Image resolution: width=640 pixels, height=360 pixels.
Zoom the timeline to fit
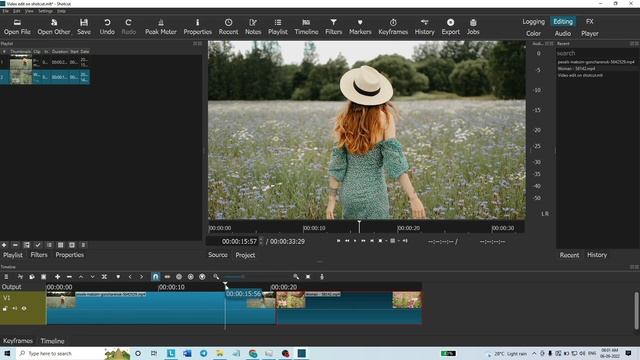tap(308, 277)
